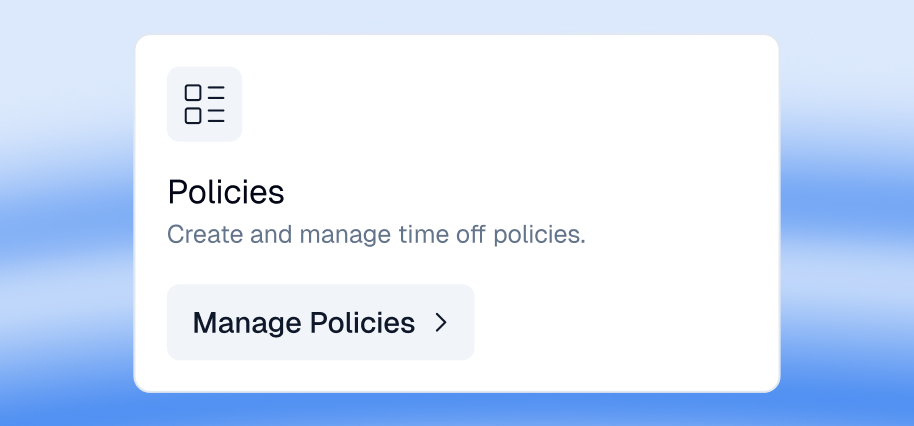This screenshot has width=914, height=426.
Task: Click the Policies checklist icon
Action: (204, 104)
